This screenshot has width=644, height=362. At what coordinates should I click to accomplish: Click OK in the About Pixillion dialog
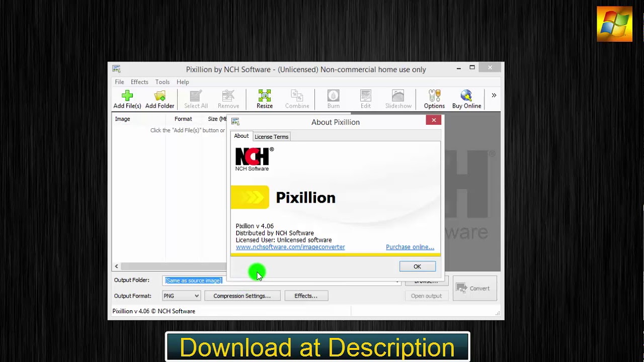click(417, 266)
